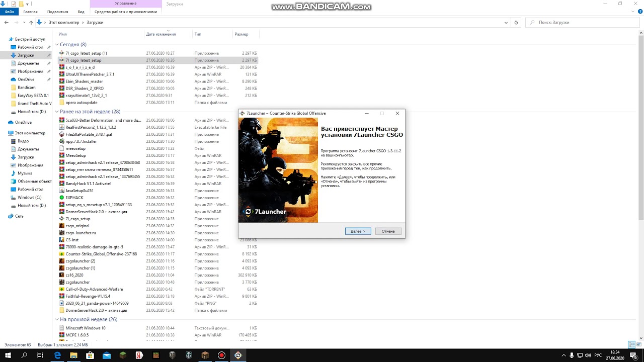The image size is (644, 362).
Task: Select Быстрый доступ in navigation pane
Action: click(x=30, y=39)
